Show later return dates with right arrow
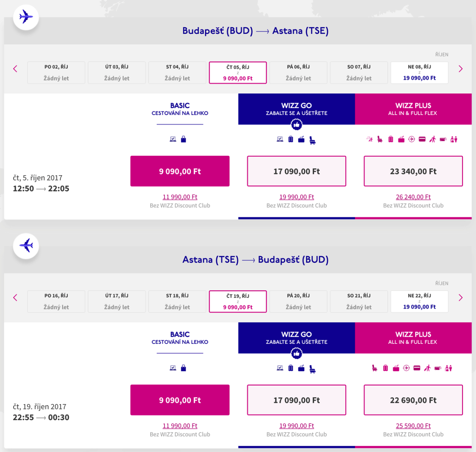The image size is (476, 452). pos(461,297)
